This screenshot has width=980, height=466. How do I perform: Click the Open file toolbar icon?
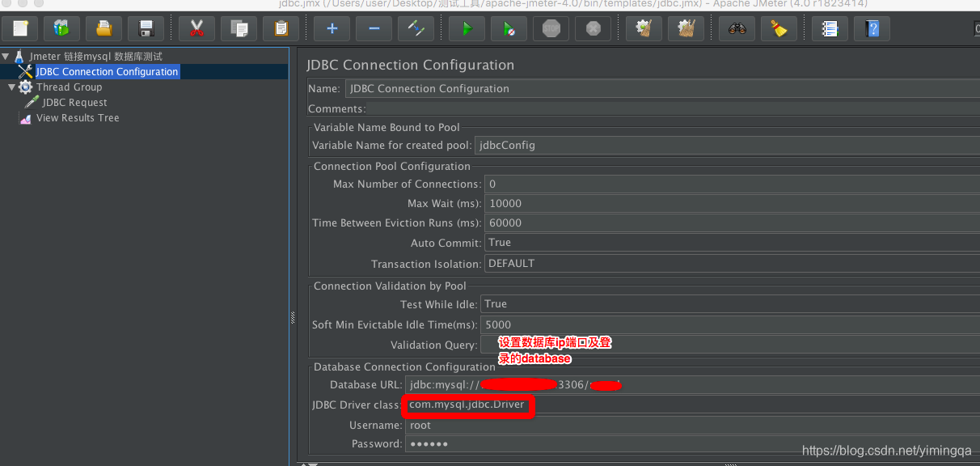point(104,28)
